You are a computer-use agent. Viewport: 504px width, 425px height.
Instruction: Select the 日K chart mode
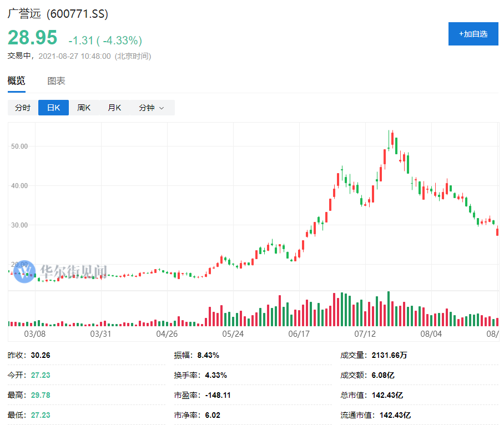[53, 108]
